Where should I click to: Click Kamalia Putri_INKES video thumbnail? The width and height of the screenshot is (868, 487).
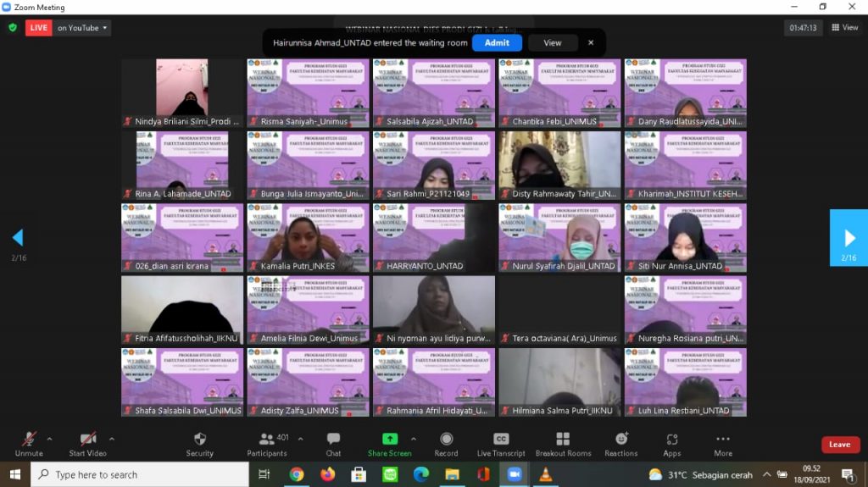[308, 237]
